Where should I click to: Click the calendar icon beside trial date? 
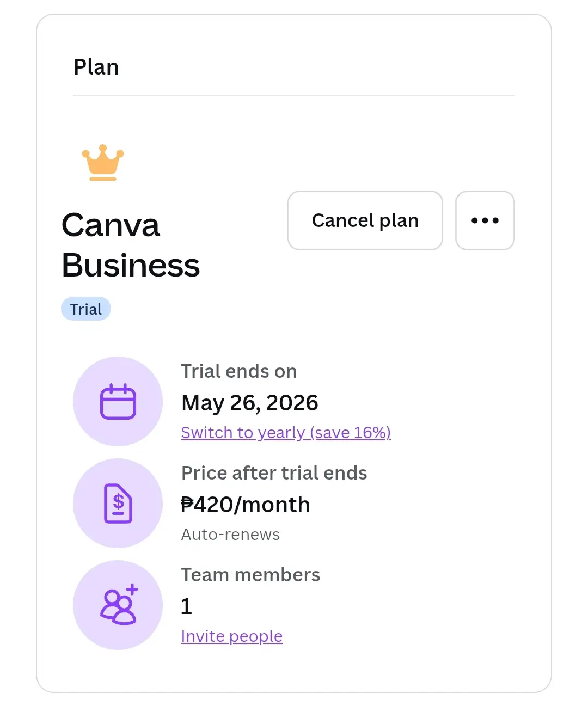[x=118, y=402]
